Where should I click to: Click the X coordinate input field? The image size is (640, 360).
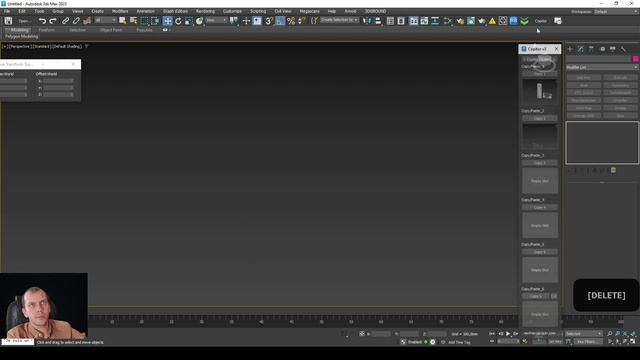381,334
